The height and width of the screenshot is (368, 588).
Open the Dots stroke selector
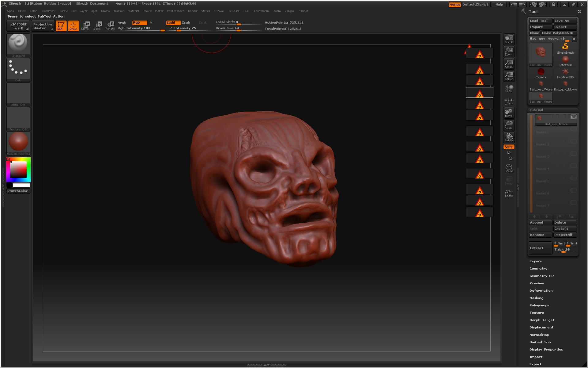(18, 70)
